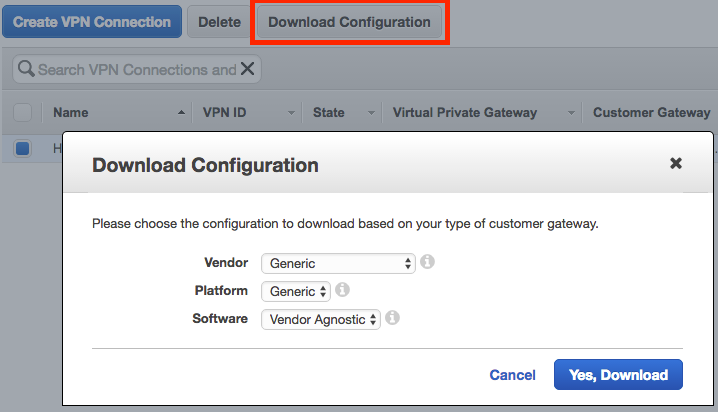Click the info icon beside Software dropdown

click(x=392, y=318)
